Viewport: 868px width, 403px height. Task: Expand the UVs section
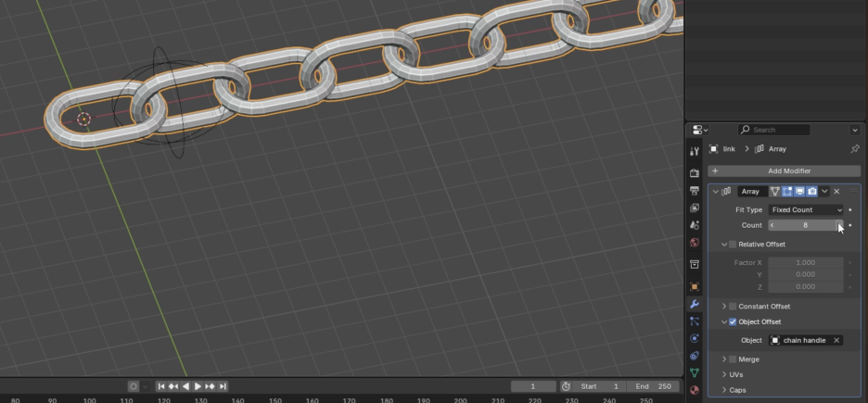click(x=724, y=375)
